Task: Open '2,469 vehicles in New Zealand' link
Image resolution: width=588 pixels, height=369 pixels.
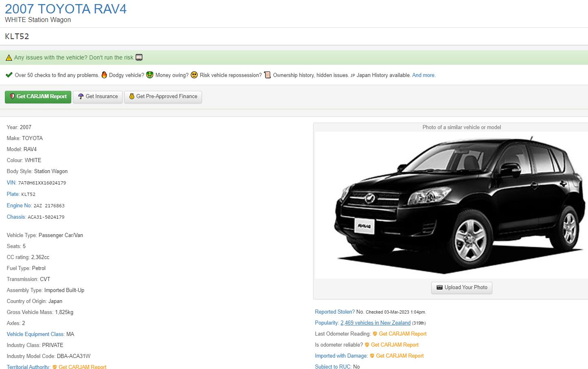Action: [375, 323]
